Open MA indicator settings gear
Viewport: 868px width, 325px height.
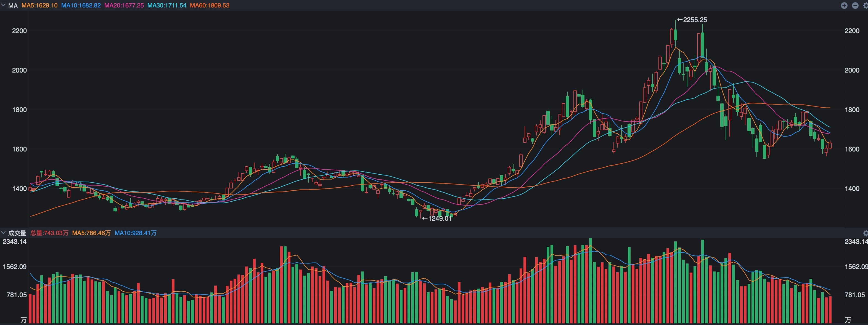click(x=865, y=6)
